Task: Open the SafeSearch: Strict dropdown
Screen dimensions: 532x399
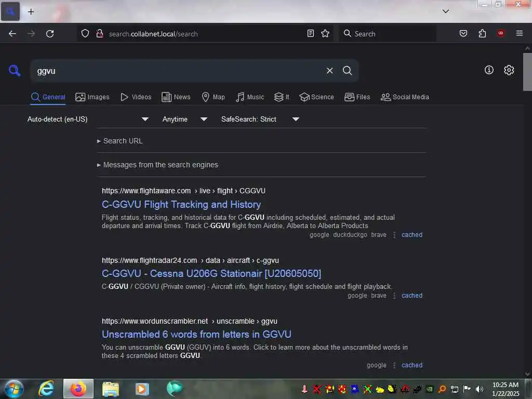Action: tap(260, 119)
